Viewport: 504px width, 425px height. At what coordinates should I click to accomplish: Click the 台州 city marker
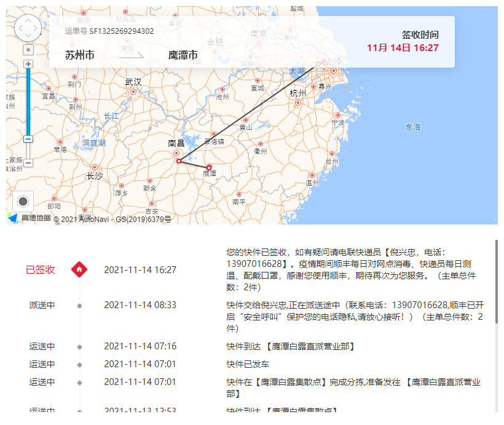[x=332, y=154]
